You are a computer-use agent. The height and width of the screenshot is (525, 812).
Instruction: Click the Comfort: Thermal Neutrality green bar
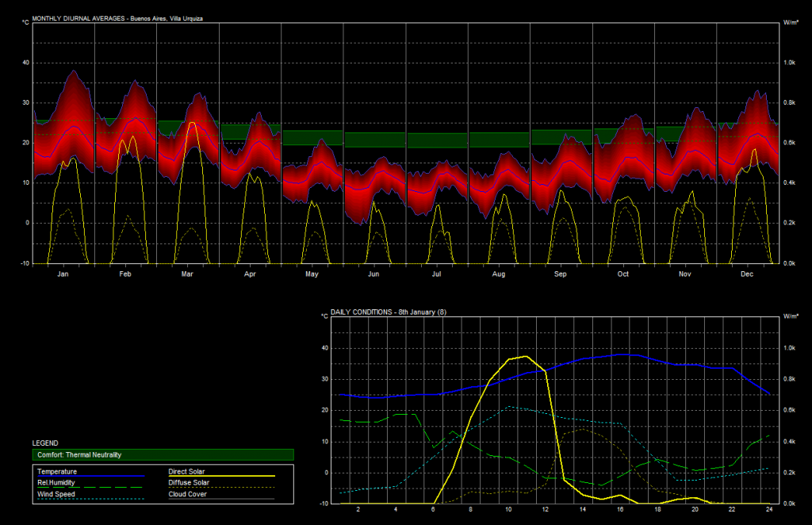[163, 455]
